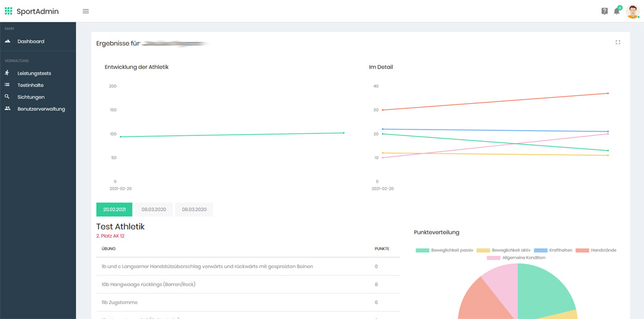Screen dimensions: 644x319
Task: Click the SportAdmin brand name
Action: tap(38, 12)
